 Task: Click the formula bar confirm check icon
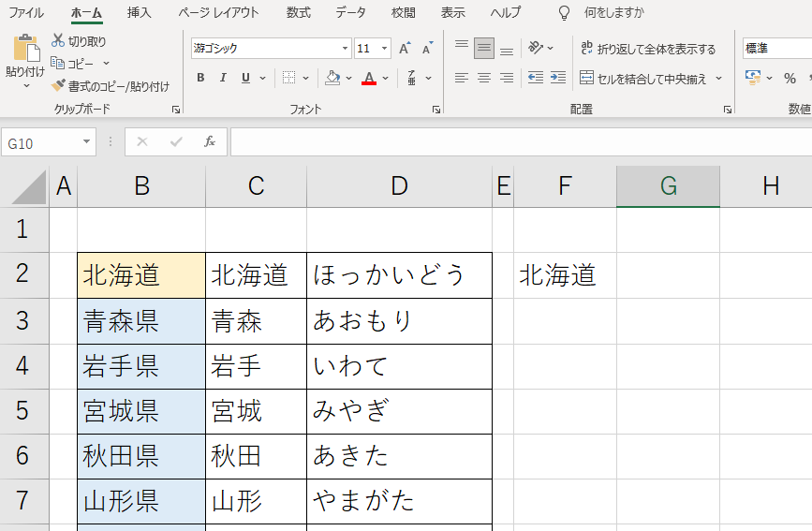(x=176, y=141)
